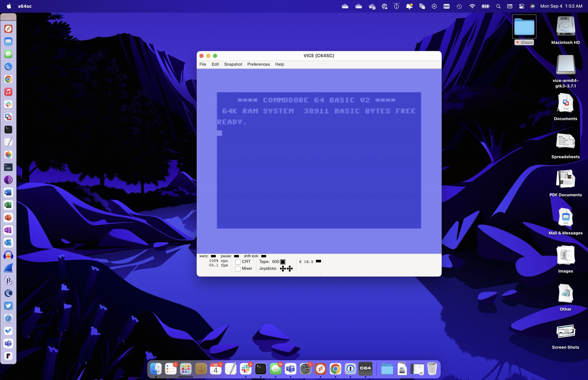Image resolution: width=588 pixels, height=380 pixels.
Task: Open the Help menu
Action: click(x=280, y=64)
